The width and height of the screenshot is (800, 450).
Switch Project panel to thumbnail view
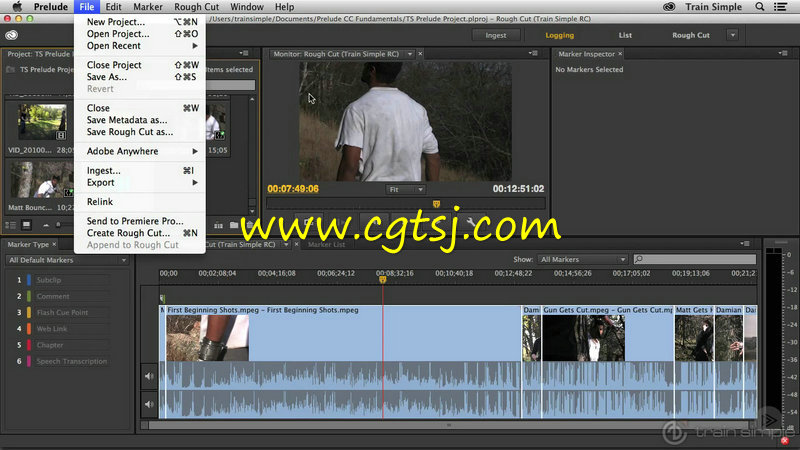[x=27, y=225]
